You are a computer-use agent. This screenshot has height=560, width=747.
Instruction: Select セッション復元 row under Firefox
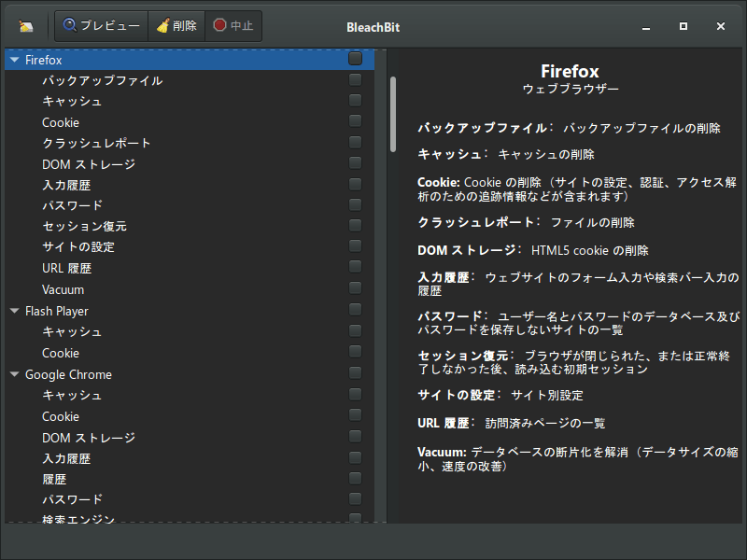pos(190,226)
